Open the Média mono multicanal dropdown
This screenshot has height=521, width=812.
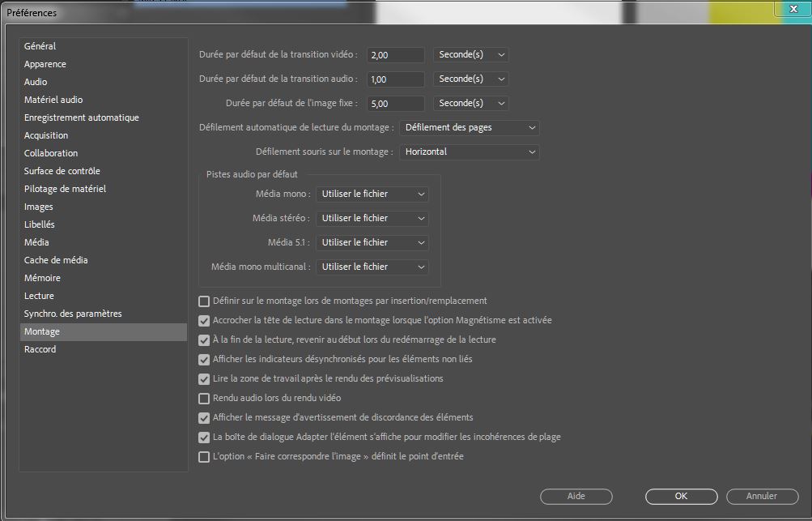(372, 267)
